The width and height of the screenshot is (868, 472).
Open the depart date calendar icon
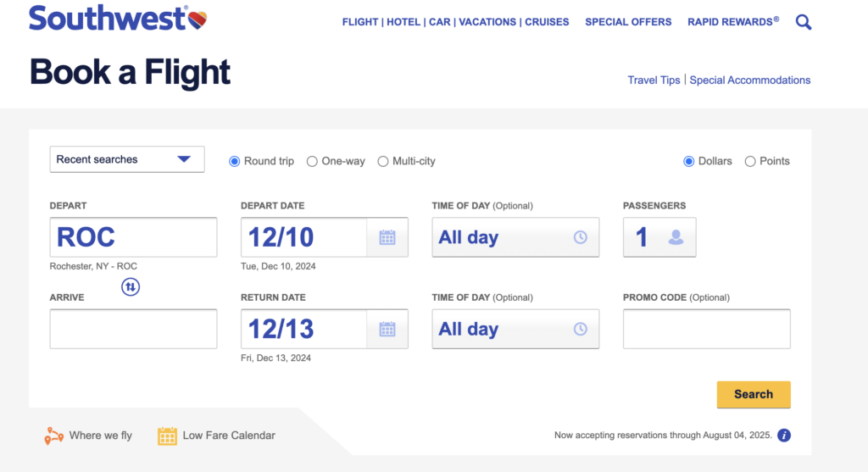click(387, 237)
